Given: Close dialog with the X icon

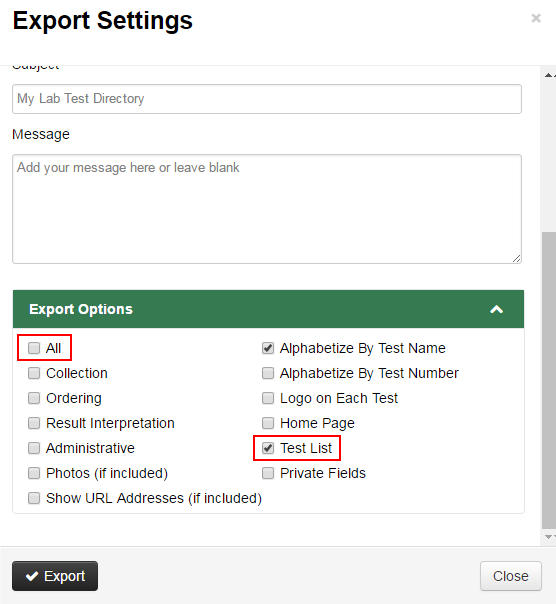Looking at the screenshot, I should 536,18.
